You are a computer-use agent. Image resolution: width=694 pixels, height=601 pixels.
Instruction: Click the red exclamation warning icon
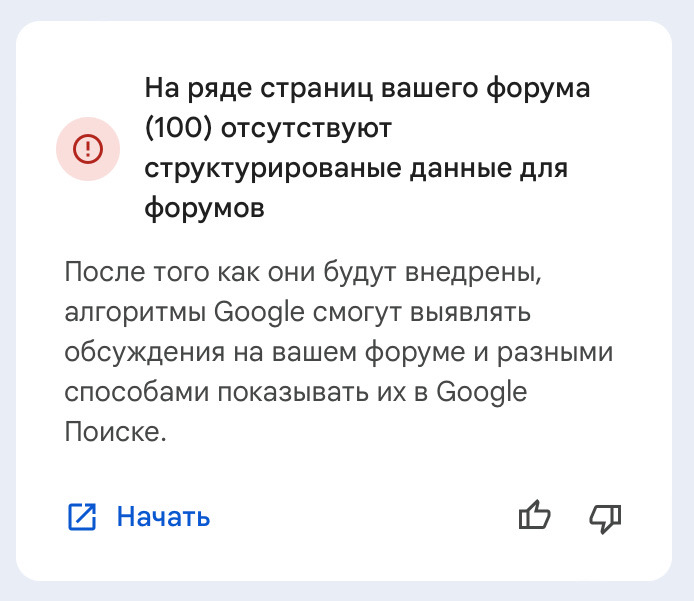point(88,149)
